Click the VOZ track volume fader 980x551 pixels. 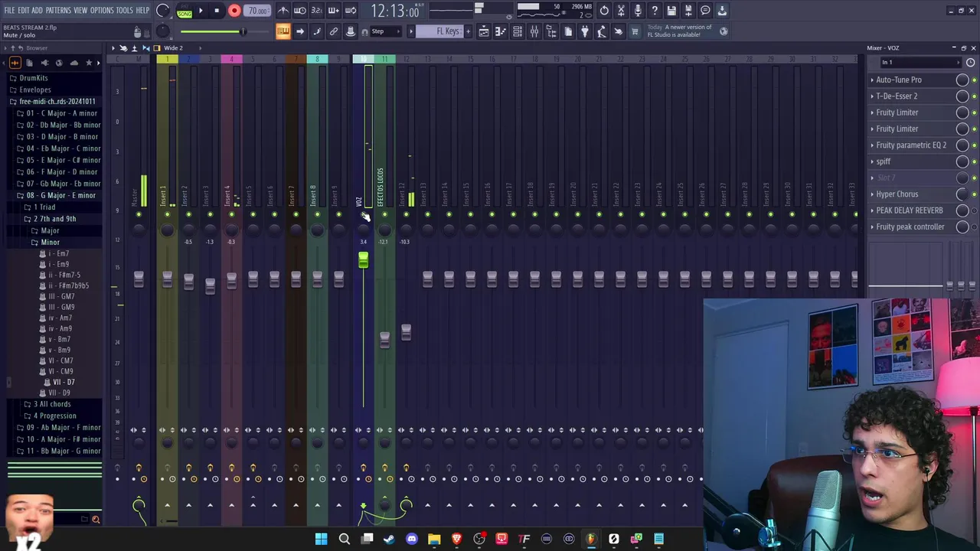click(x=363, y=261)
